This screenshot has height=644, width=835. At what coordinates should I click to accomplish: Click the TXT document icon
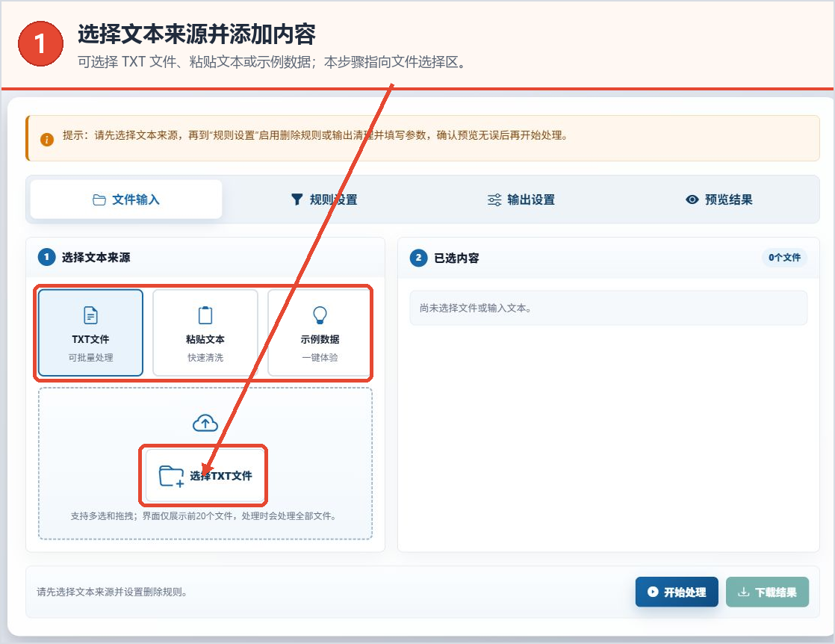tap(90, 315)
